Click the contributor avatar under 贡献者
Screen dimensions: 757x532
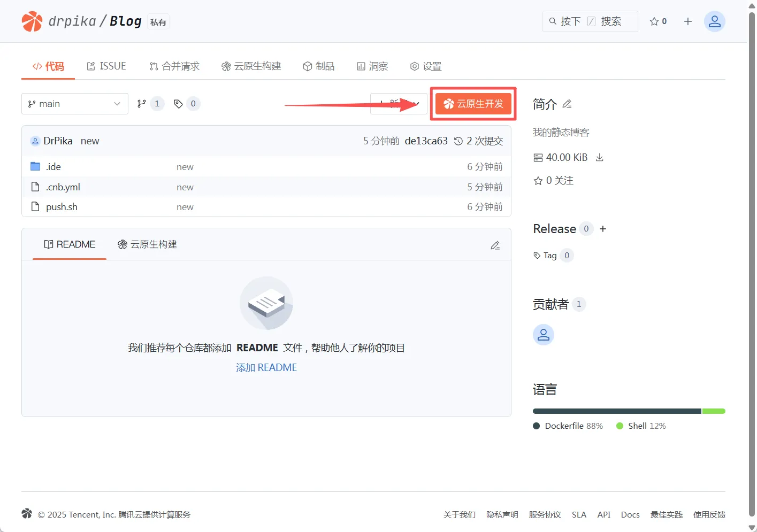click(x=544, y=335)
